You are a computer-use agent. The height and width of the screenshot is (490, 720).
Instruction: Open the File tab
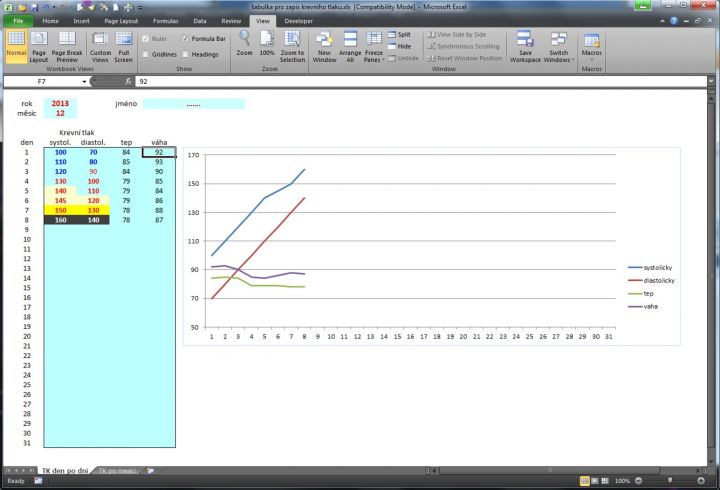[x=18, y=21]
